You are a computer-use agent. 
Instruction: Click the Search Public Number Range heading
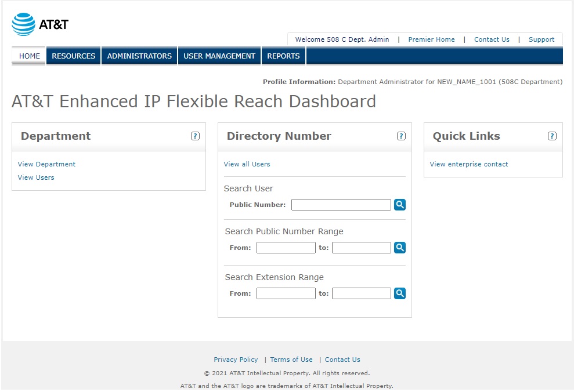[284, 231]
